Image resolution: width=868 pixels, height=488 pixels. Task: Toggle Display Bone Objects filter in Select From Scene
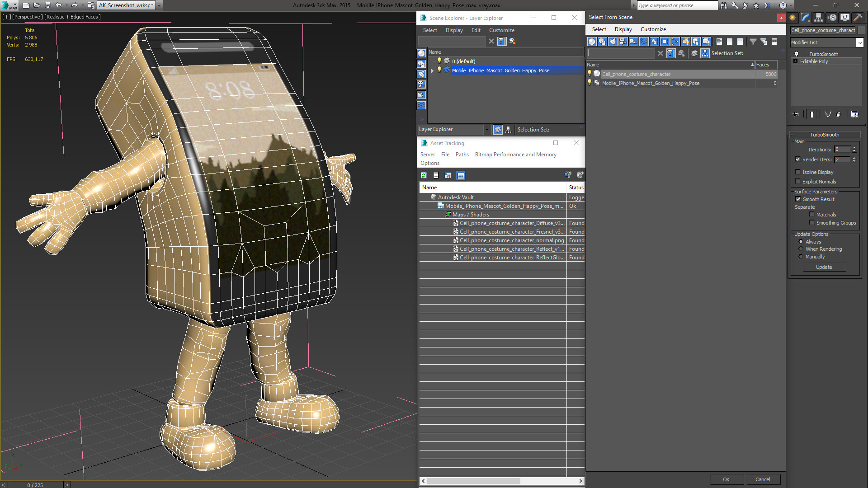tap(675, 42)
